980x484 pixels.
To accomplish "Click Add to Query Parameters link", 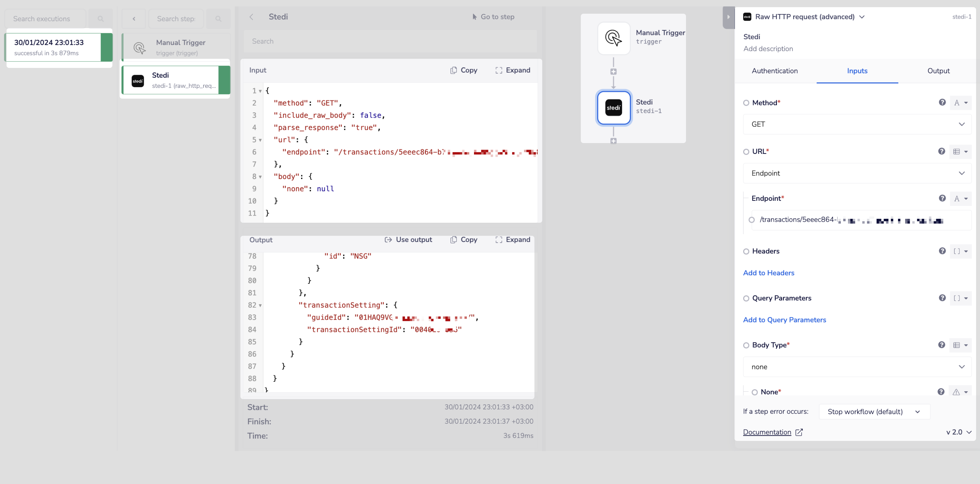I will tap(784, 320).
